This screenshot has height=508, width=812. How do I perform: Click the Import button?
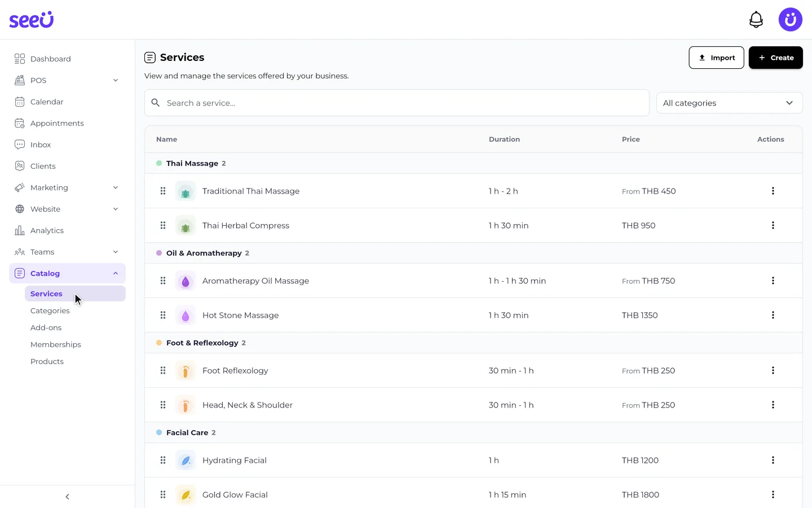[716, 58]
